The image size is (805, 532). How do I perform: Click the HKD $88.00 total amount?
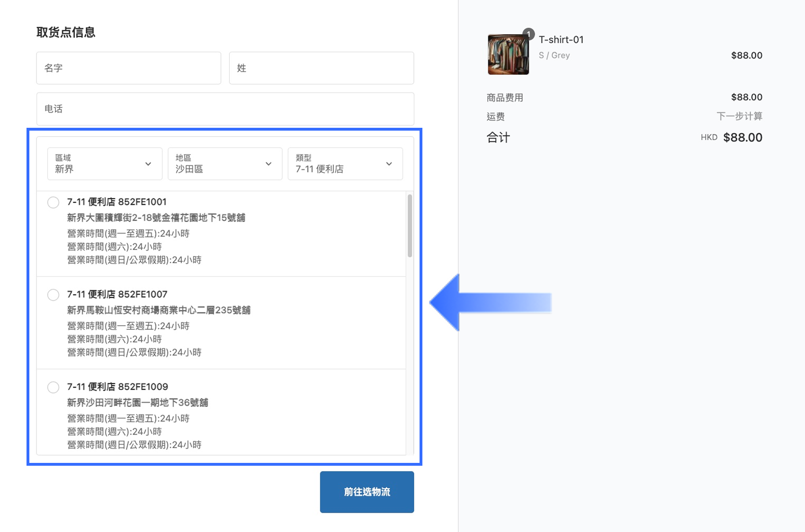pyautogui.click(x=732, y=138)
